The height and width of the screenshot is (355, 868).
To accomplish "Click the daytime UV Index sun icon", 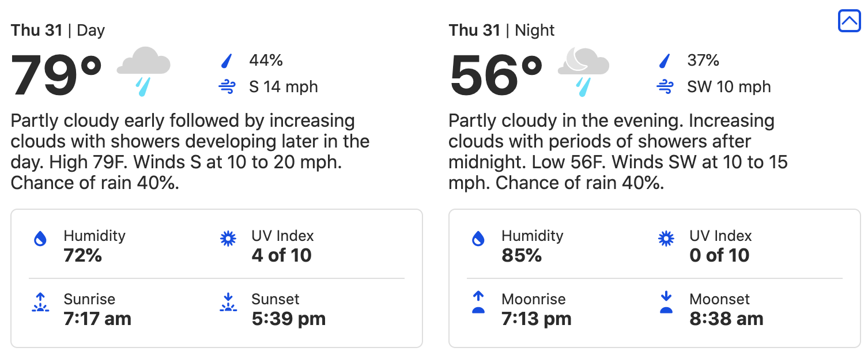I will [228, 239].
